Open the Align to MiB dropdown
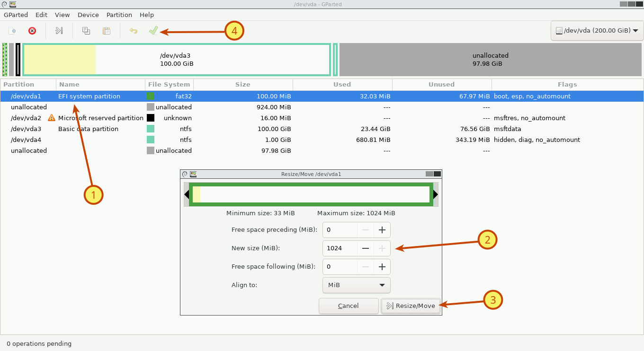This screenshot has width=644, height=351. (357, 285)
